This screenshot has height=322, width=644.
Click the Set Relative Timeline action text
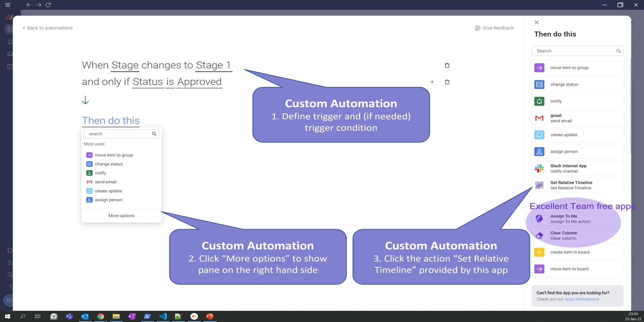[x=571, y=188]
